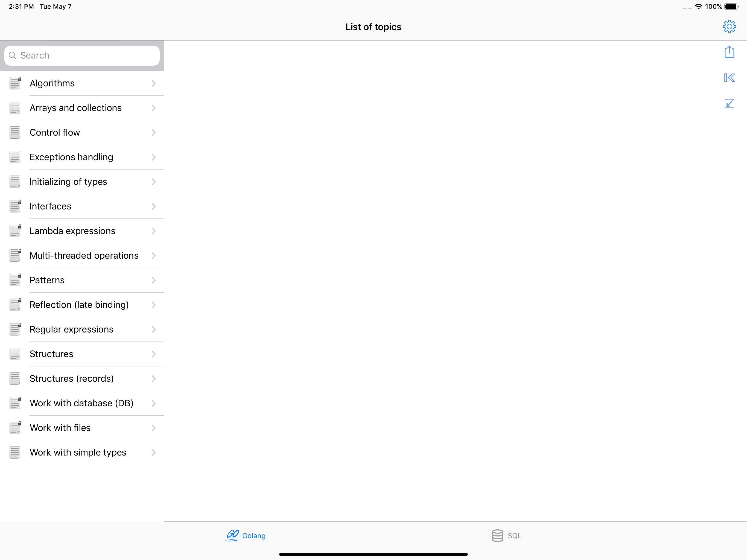Screen dimensions: 747x560
Task: Click the locked Algorithms document icon
Action: [x=15, y=83]
